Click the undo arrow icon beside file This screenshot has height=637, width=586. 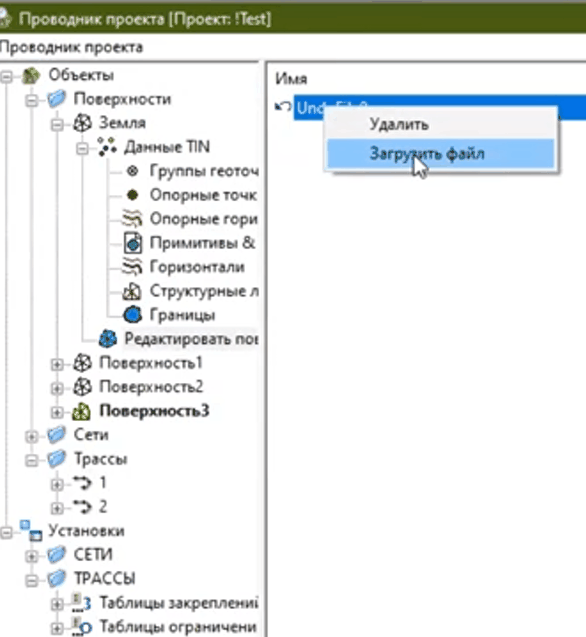click(x=283, y=107)
